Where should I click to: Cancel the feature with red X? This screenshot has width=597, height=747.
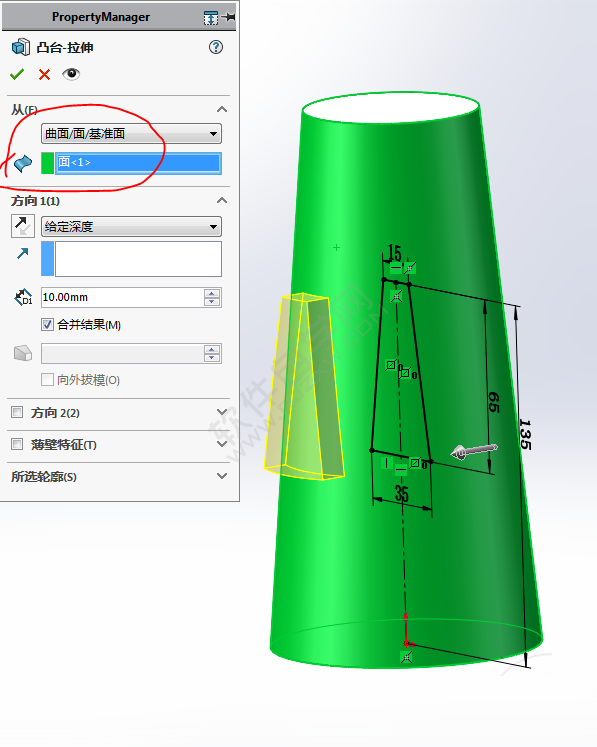point(44,74)
